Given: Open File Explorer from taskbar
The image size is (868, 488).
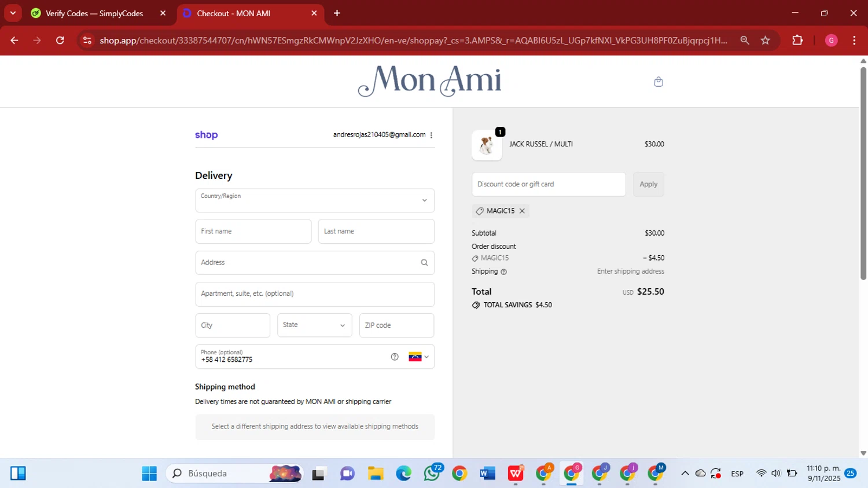Looking at the screenshot, I should tap(376, 474).
